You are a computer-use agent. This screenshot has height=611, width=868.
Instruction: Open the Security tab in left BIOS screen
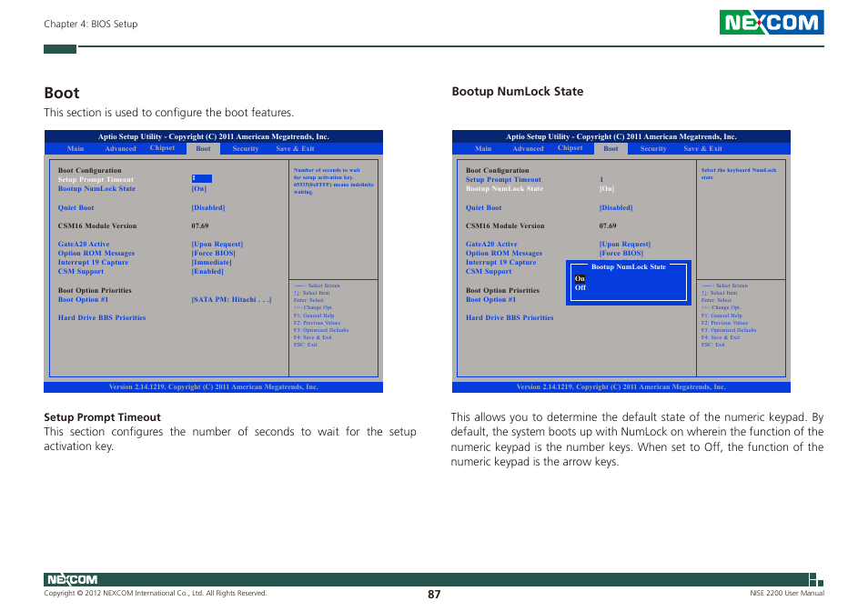pos(246,149)
